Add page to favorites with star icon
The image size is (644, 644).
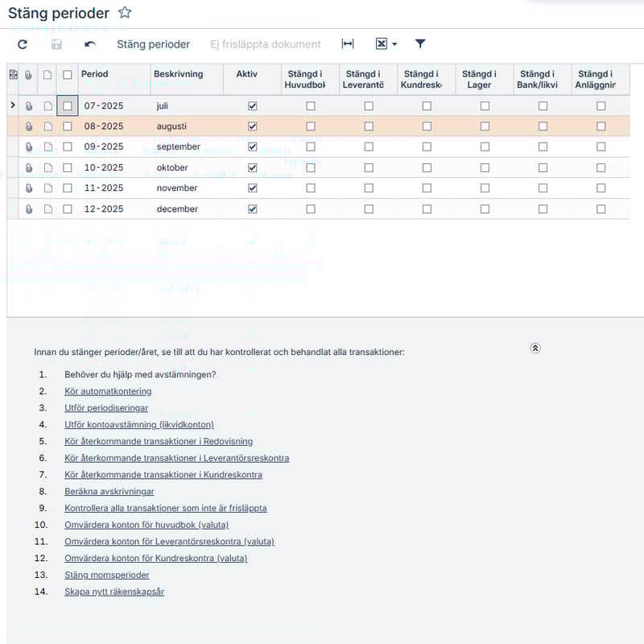[x=125, y=13]
